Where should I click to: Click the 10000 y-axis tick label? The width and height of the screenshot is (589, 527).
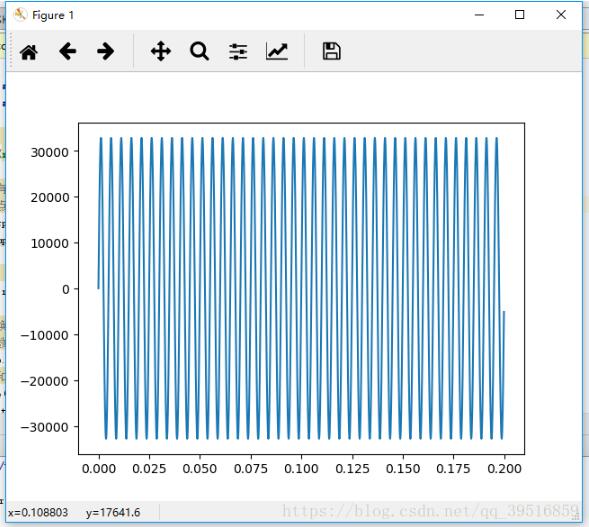click(50, 243)
